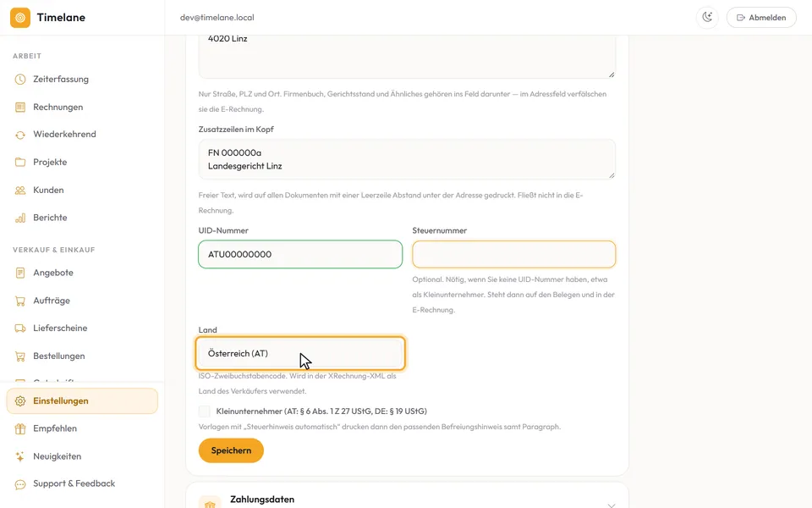This screenshot has width=812, height=508.
Task: Expand the Zahlungsdaten section chevron
Action: [x=612, y=505]
